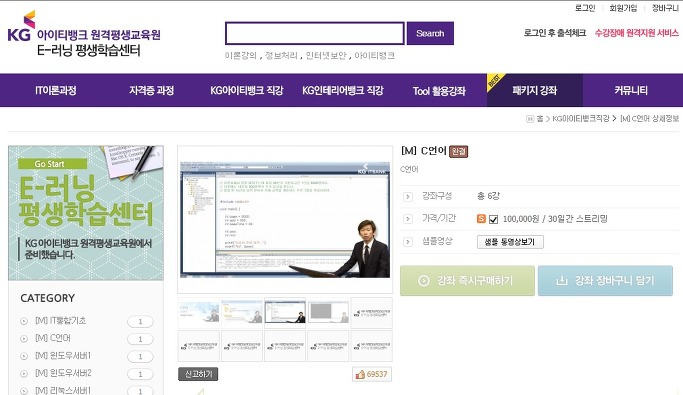Open the [M] 리눅스서버1 category
The image size is (683, 395).
click(63, 391)
